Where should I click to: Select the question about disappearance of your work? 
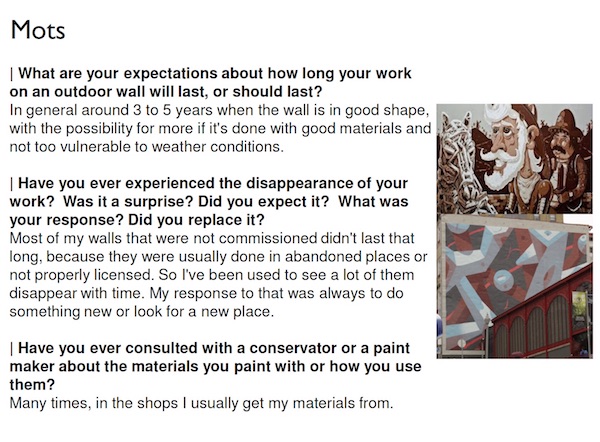(x=209, y=202)
